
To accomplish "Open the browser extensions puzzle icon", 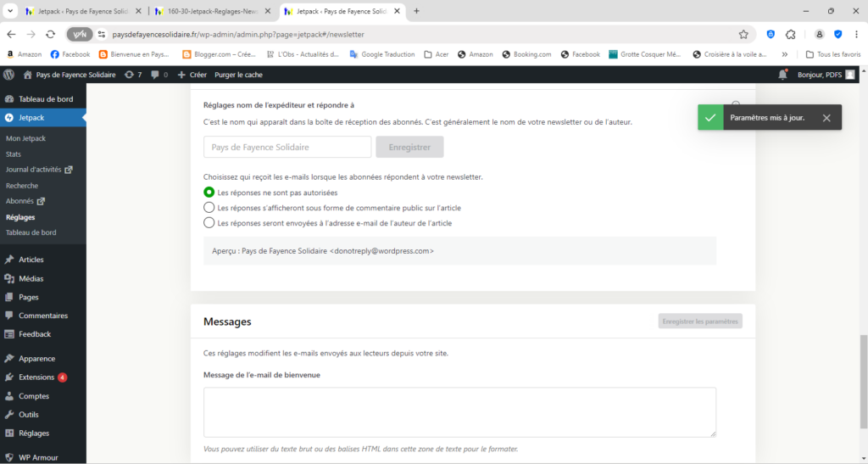I will click(x=790, y=34).
